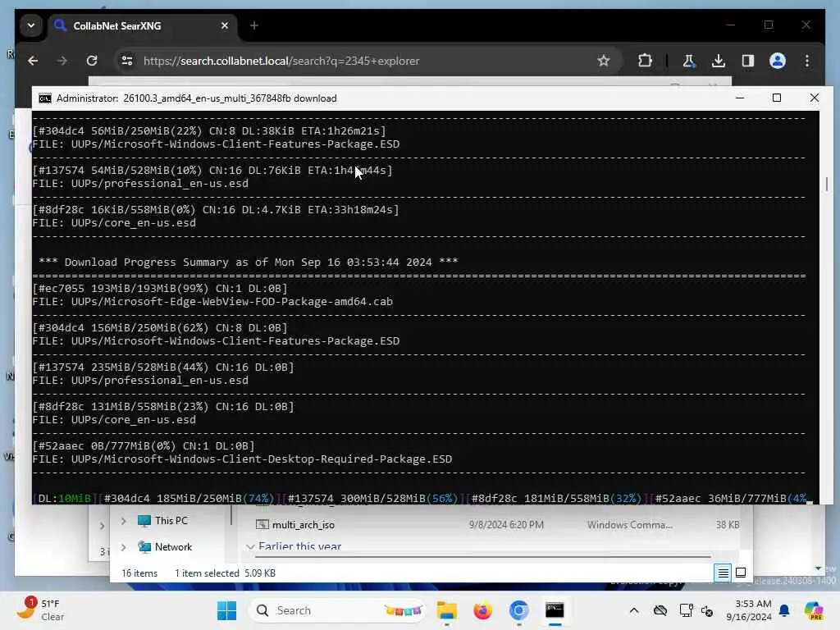Open Chromium browser from taskbar
This screenshot has width=840, height=630.
[518, 610]
